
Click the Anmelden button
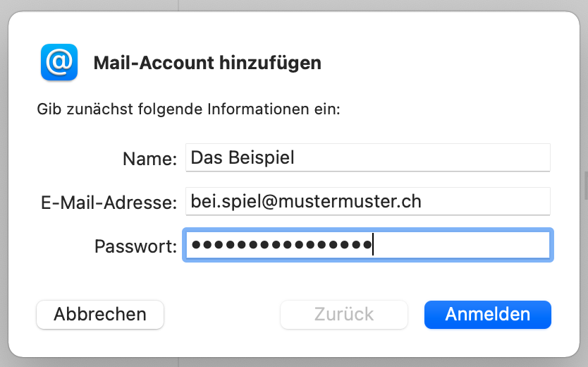[x=487, y=315]
